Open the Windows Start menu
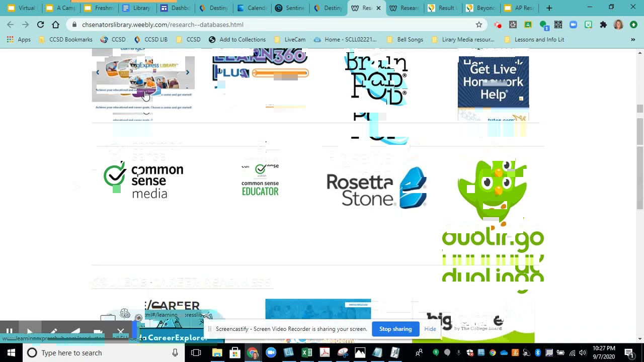 11,353
